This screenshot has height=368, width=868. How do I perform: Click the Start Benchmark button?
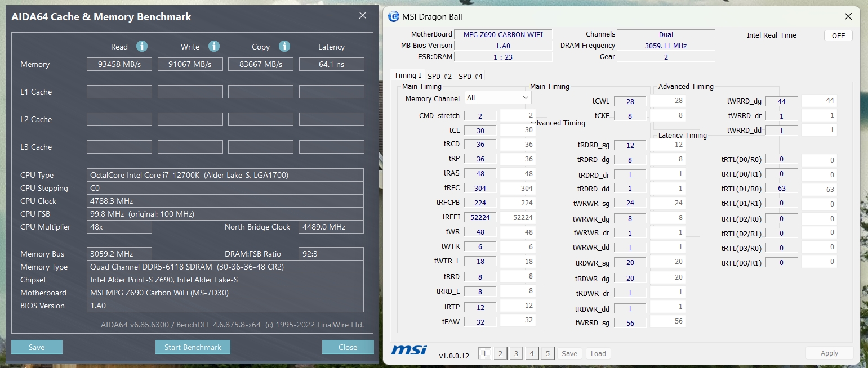pyautogui.click(x=193, y=347)
